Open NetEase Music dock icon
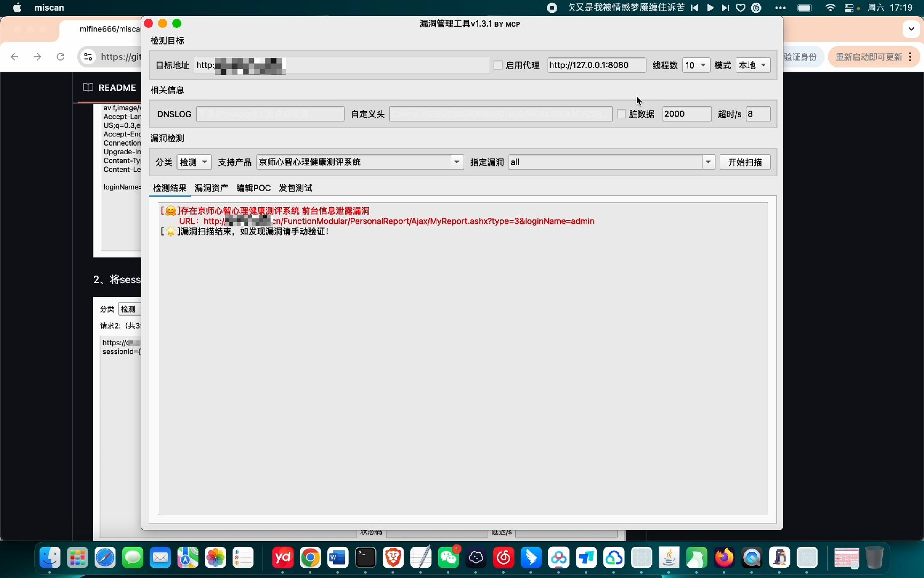The image size is (924, 578). [504, 558]
